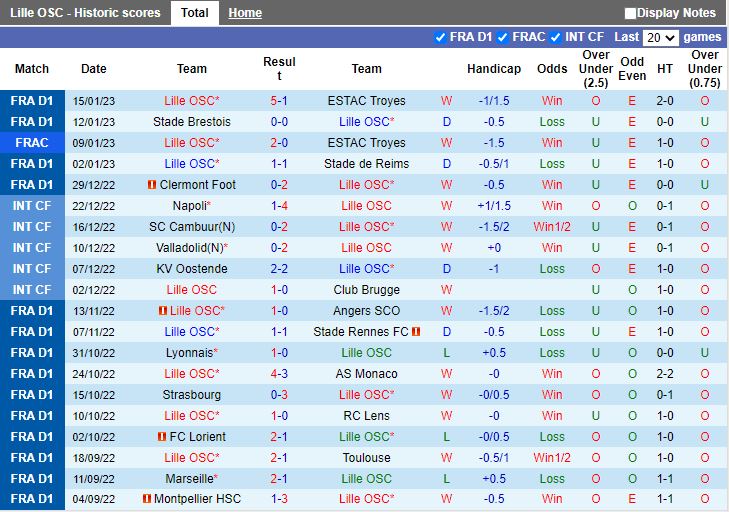Click the red card icon beside Clermont Foot
The image size is (729, 512).
click(x=152, y=185)
